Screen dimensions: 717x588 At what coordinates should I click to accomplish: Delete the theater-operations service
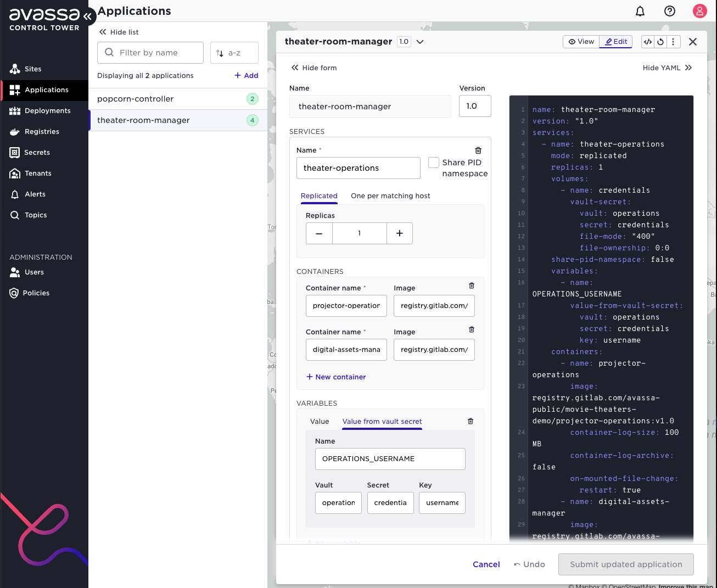(478, 150)
